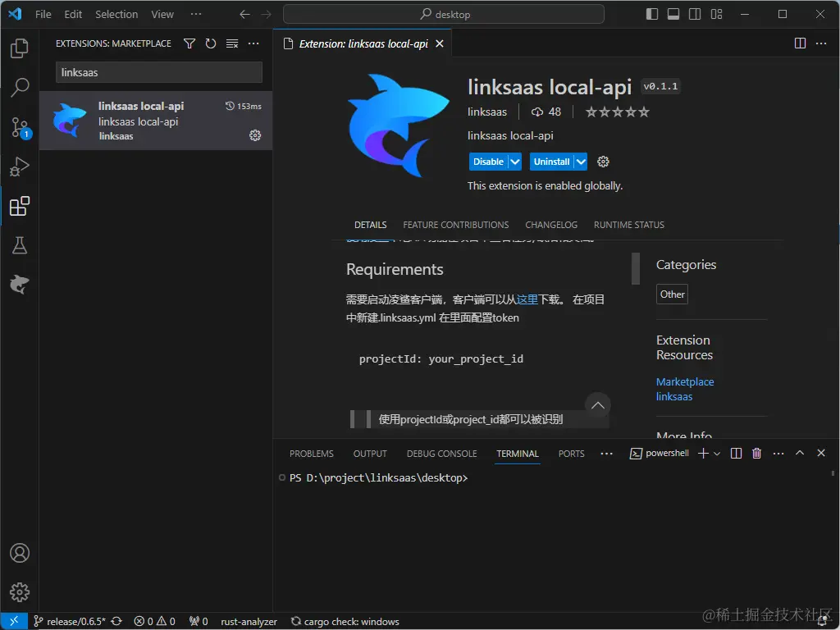The image size is (840, 630).
Task: Click the desktop command center search box
Action: click(x=444, y=15)
